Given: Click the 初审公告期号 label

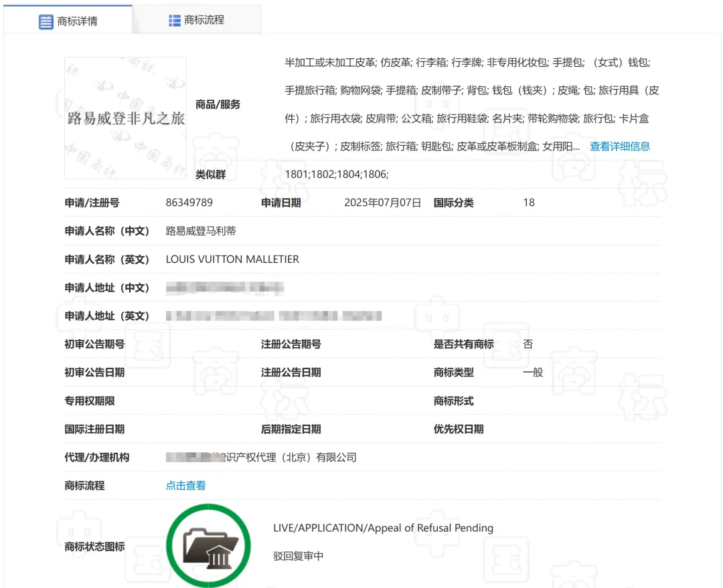Looking at the screenshot, I should tap(94, 345).
